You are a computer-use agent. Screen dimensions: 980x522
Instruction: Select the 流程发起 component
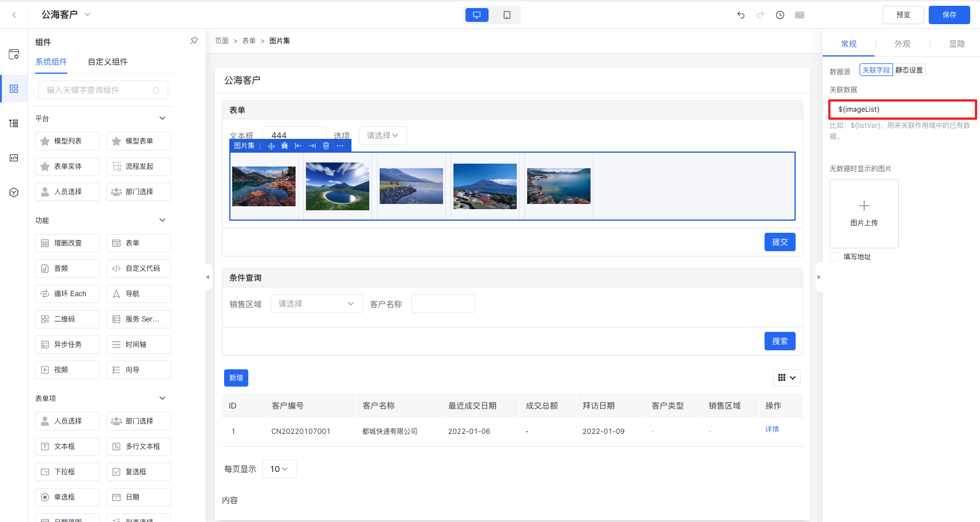click(x=139, y=167)
